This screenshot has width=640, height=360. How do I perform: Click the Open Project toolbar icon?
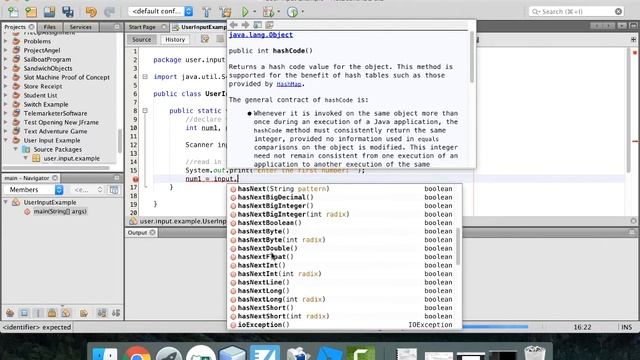point(49,11)
